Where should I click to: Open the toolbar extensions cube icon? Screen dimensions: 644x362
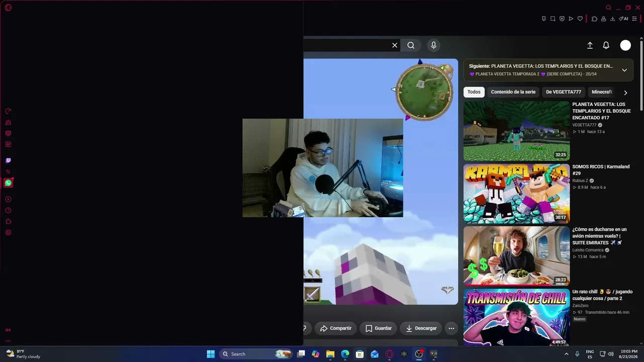tap(594, 19)
